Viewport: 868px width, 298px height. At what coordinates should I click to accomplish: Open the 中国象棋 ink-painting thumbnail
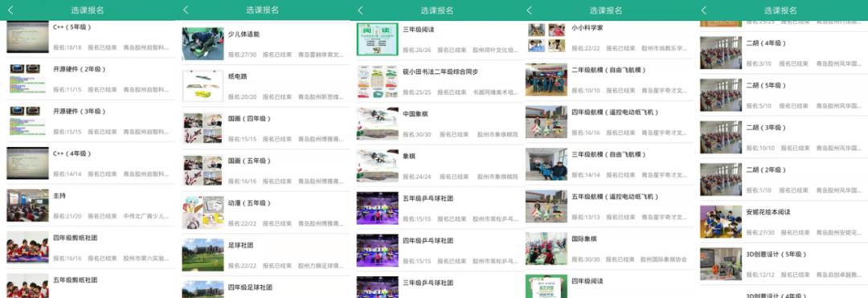tap(378, 123)
